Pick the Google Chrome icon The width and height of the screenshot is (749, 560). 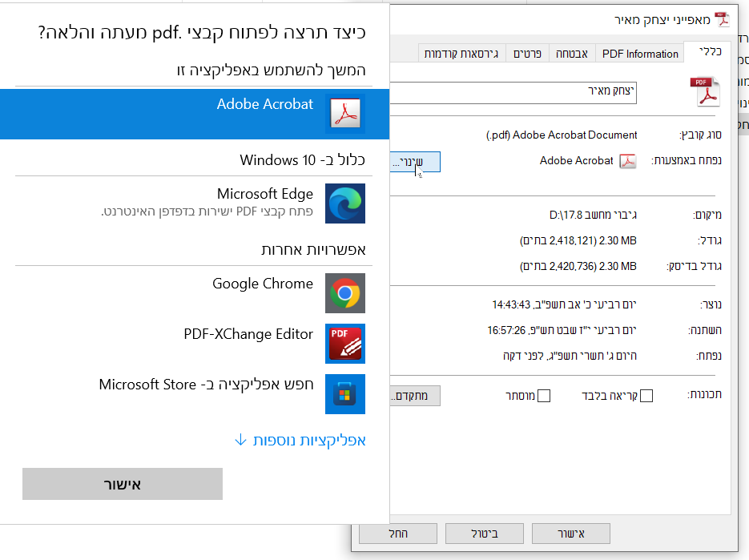[x=345, y=293]
